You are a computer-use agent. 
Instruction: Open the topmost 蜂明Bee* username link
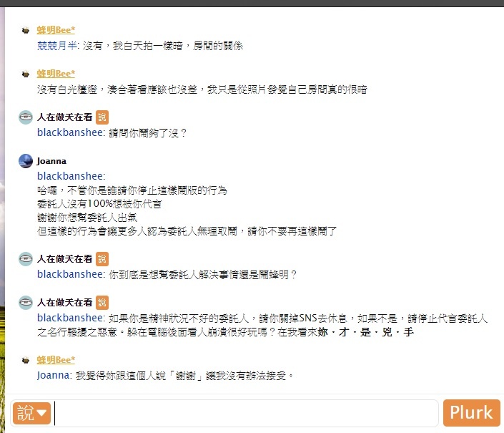pyautogui.click(x=56, y=30)
